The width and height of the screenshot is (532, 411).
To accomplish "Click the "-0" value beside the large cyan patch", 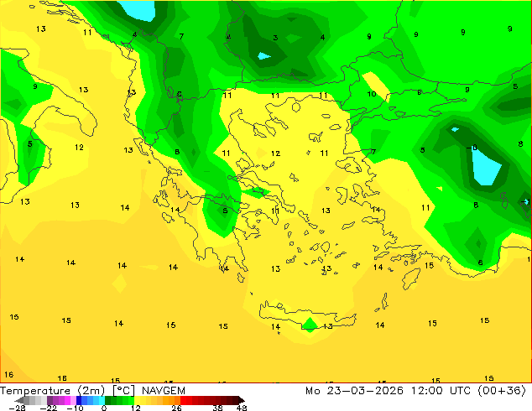I will (x=472, y=148).
